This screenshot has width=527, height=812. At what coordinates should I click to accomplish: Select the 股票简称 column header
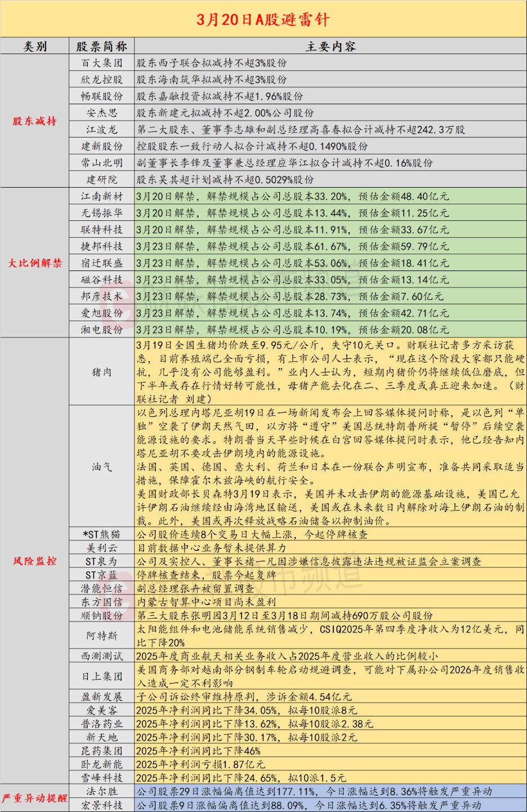[102, 46]
